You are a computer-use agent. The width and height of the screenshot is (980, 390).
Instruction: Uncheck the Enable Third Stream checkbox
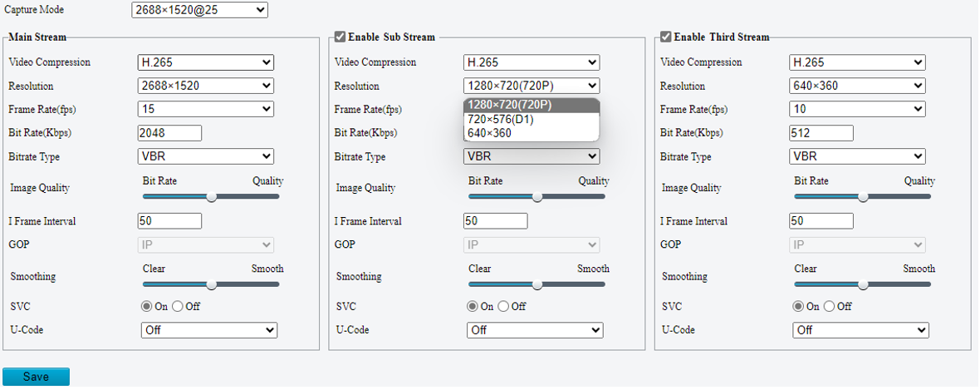click(x=666, y=37)
